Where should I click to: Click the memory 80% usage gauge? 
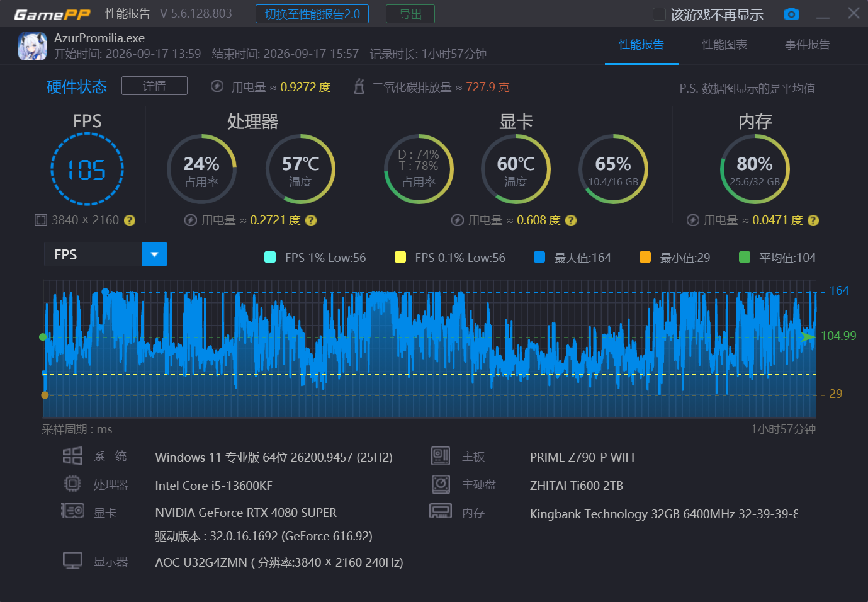pos(755,169)
